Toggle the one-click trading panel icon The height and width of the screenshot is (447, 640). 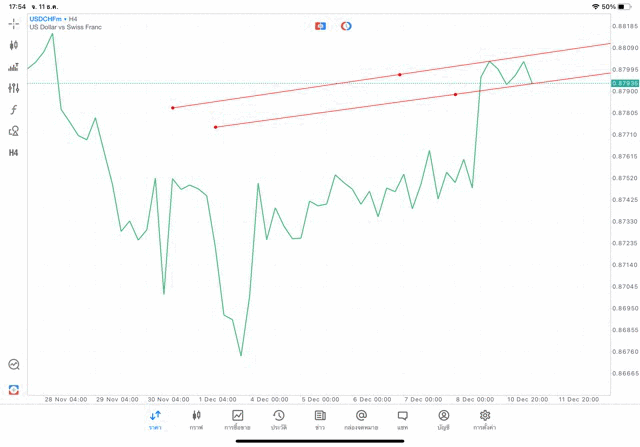click(320, 26)
